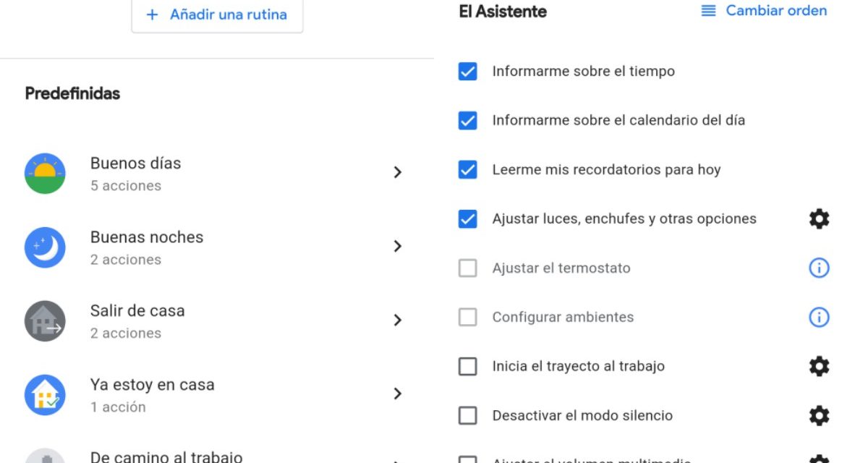868x463 pixels.
Task: Show info for Configurar ambientes
Action: point(819,317)
